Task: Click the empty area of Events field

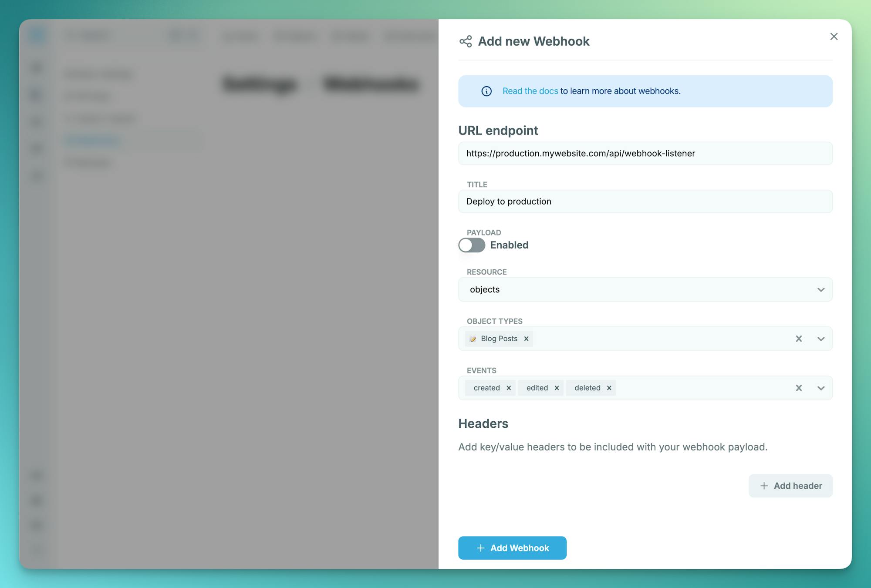Action: (701, 388)
